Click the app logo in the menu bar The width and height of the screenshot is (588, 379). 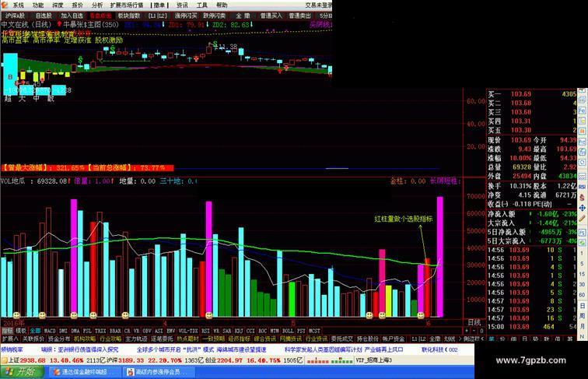pos(5,5)
